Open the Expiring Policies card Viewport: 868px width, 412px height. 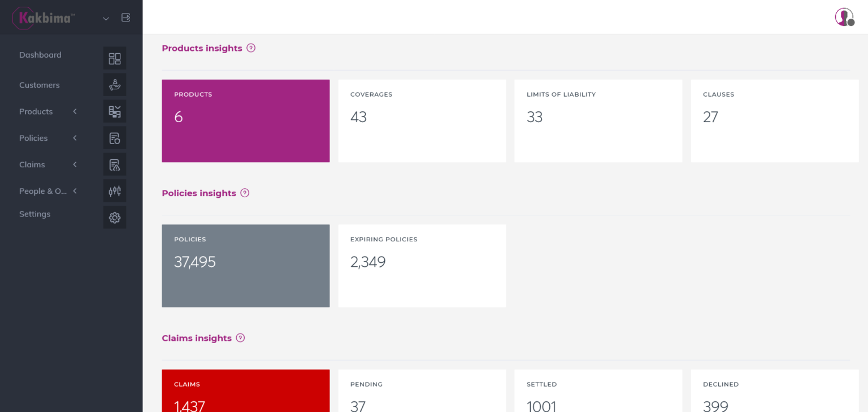click(x=422, y=266)
